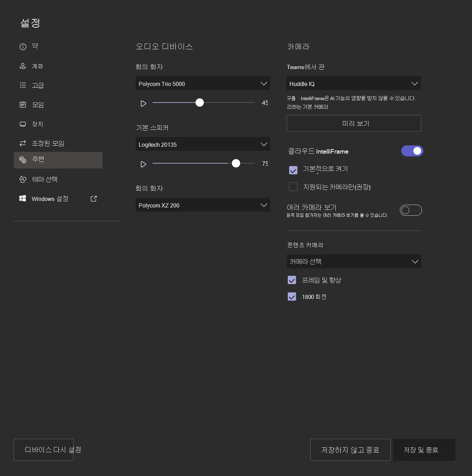Click the info icon beside 약

[x=23, y=47]
